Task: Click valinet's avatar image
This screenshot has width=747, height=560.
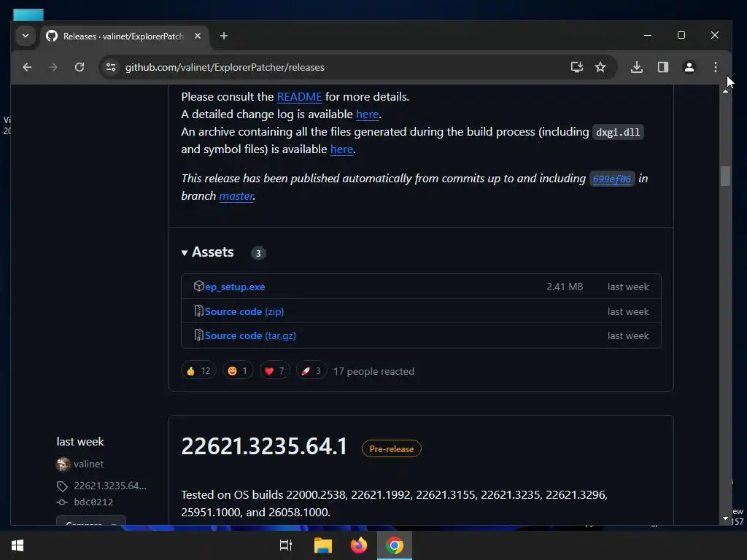Action: (63, 464)
